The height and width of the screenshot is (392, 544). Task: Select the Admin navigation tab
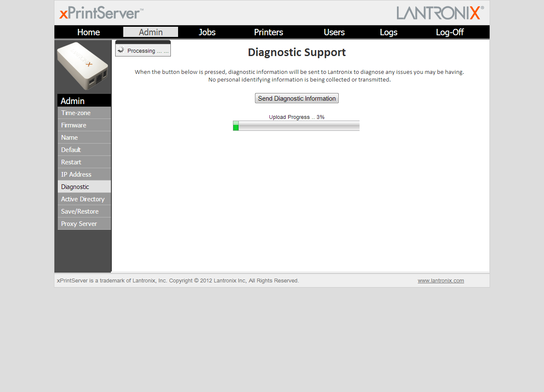coord(150,32)
